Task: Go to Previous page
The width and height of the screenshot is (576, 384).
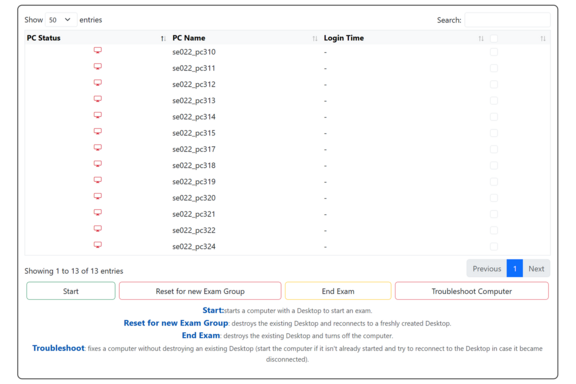Action: point(487,269)
